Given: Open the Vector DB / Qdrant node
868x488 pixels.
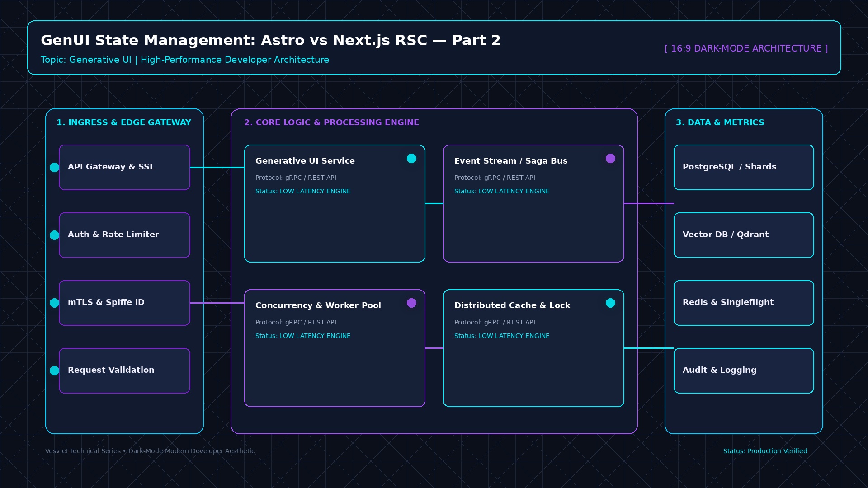Looking at the screenshot, I should click(744, 235).
